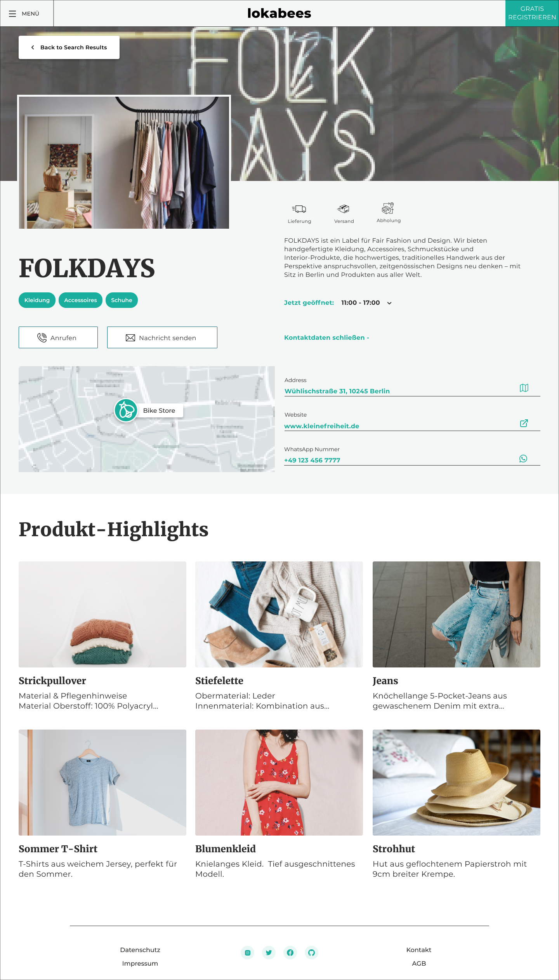
Task: Open the hamburger MENÜ icon
Action: click(12, 14)
